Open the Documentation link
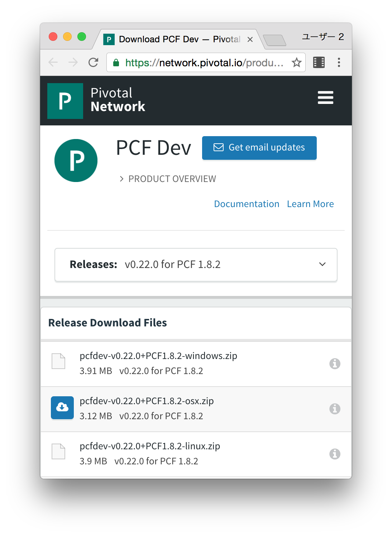The height and width of the screenshot is (536, 392). 247,204
